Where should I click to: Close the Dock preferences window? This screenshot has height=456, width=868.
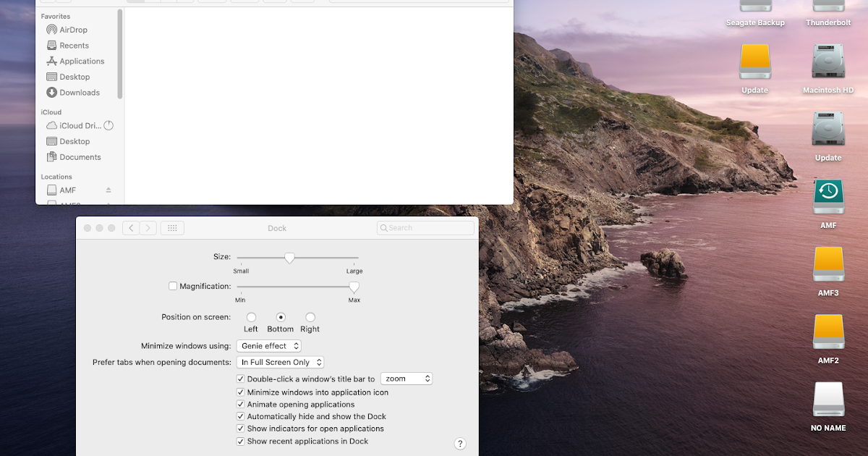[88, 228]
